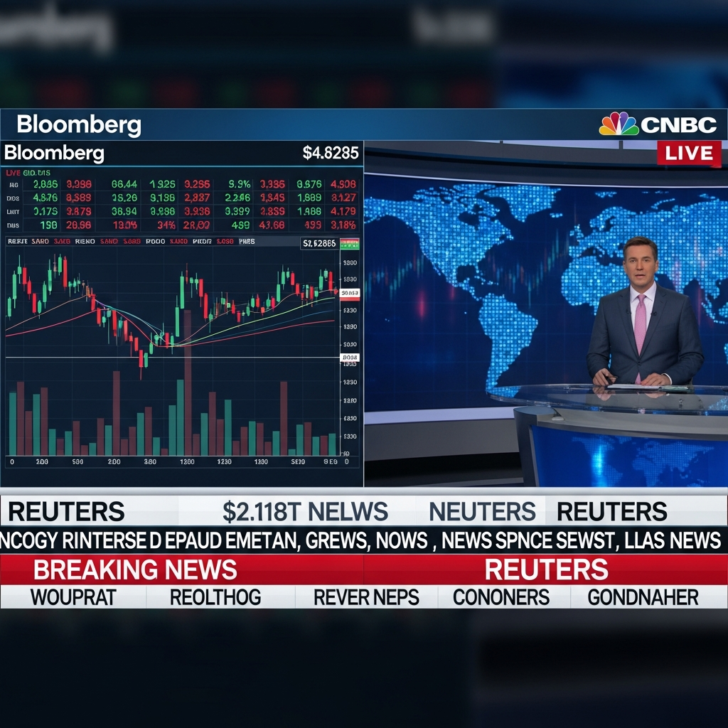Click the CNBC peacock logo

tap(619, 124)
